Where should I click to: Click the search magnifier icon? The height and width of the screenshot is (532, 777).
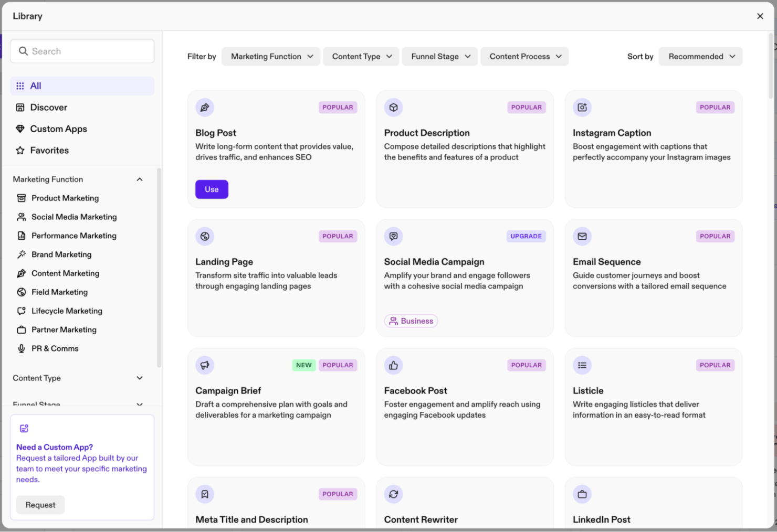[24, 51]
